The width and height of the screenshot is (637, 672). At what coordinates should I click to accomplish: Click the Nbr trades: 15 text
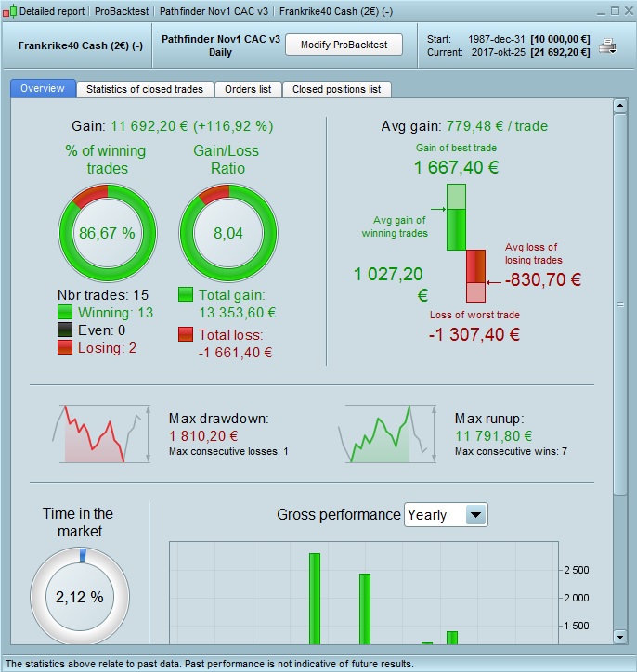tap(103, 295)
